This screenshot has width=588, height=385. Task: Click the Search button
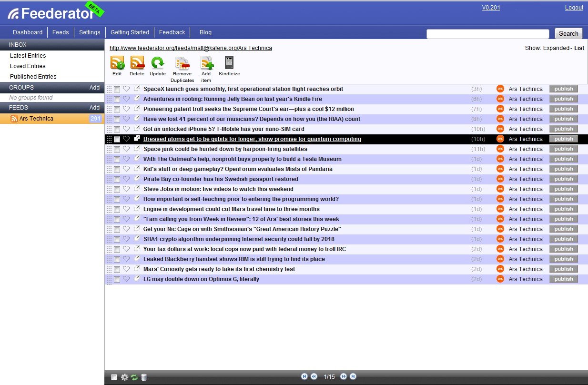coord(568,33)
